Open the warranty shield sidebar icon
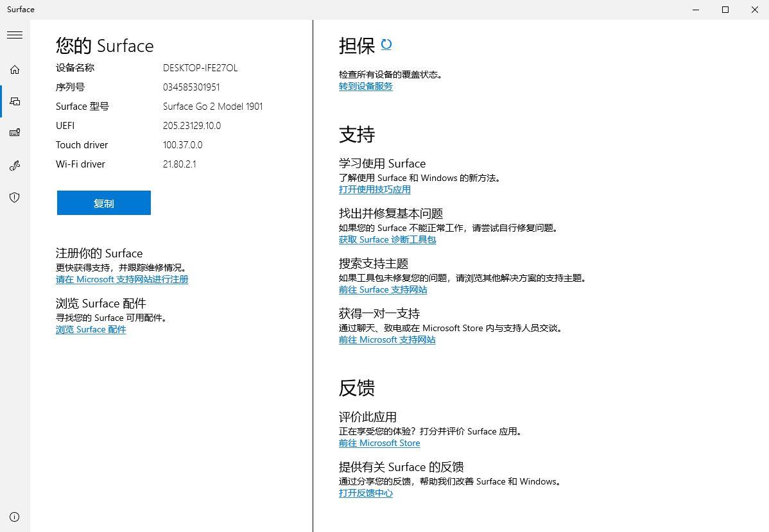Image resolution: width=769 pixels, height=532 pixels. pyautogui.click(x=15, y=197)
